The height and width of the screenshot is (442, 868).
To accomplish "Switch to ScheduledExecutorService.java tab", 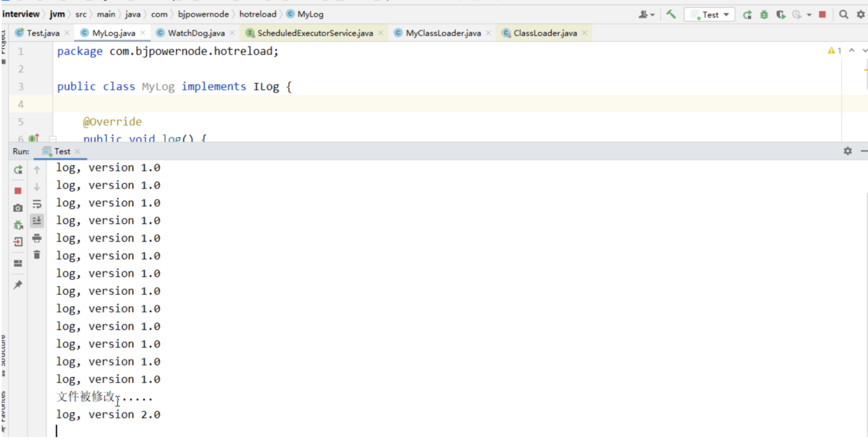I will coord(315,33).
